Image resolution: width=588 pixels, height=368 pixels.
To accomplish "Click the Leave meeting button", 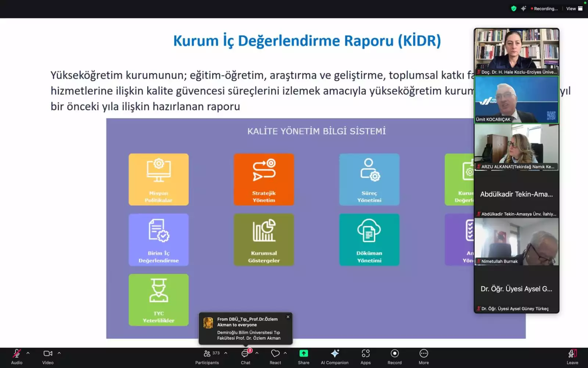I will 572,354.
